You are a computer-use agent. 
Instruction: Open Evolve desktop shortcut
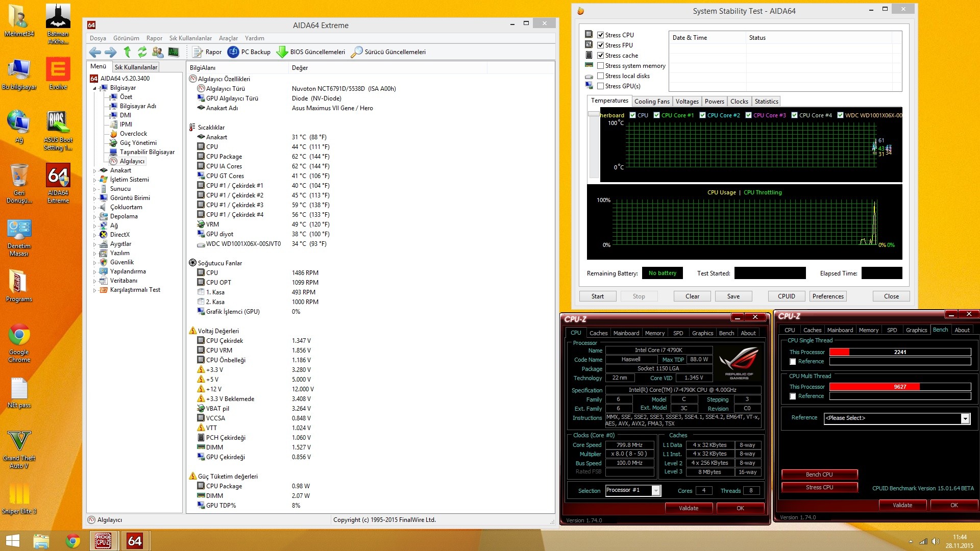coord(58,73)
